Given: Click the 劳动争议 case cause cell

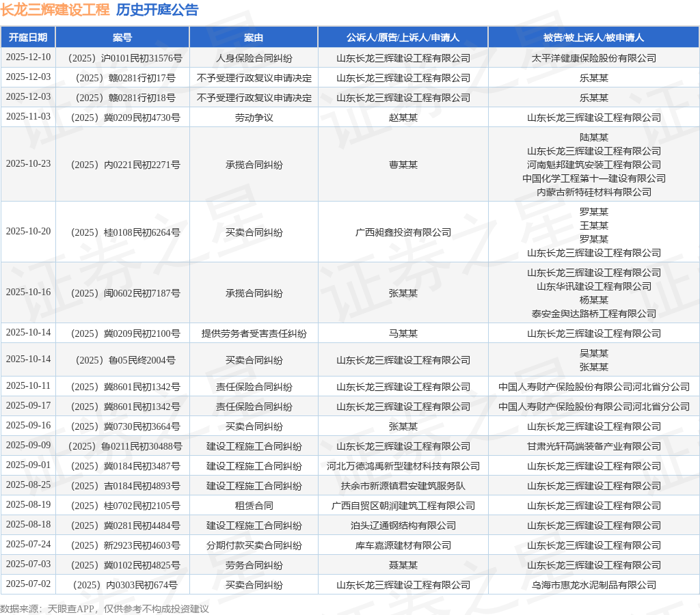Looking at the screenshot, I should [x=254, y=118].
